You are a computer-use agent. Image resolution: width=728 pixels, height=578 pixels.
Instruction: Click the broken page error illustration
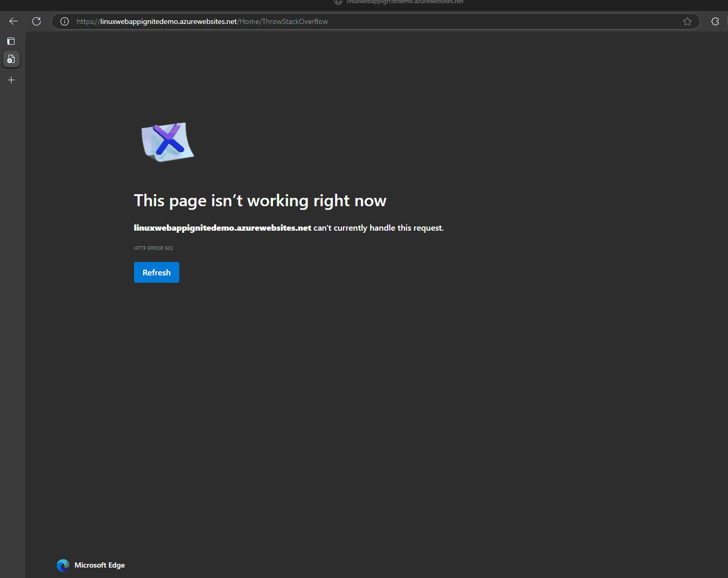[168, 142]
